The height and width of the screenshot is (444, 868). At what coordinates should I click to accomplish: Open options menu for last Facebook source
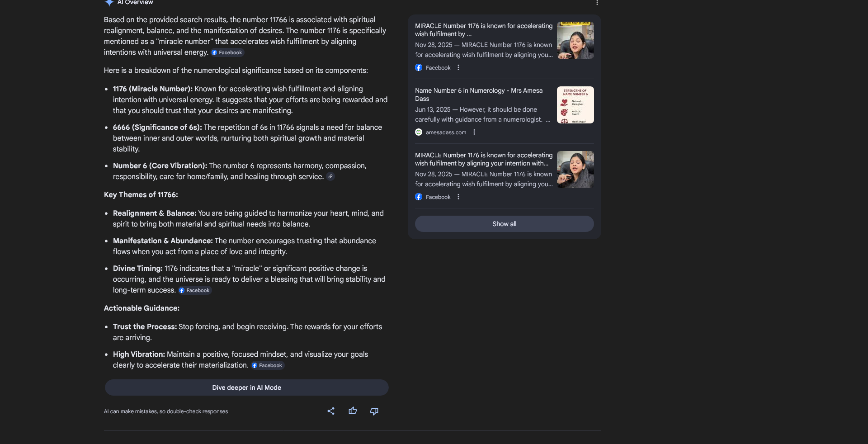tap(458, 197)
